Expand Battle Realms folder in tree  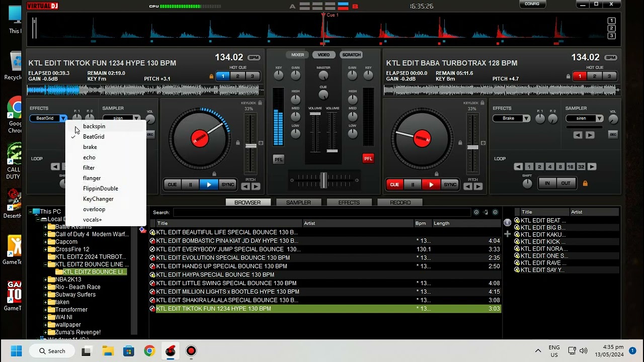(45, 227)
